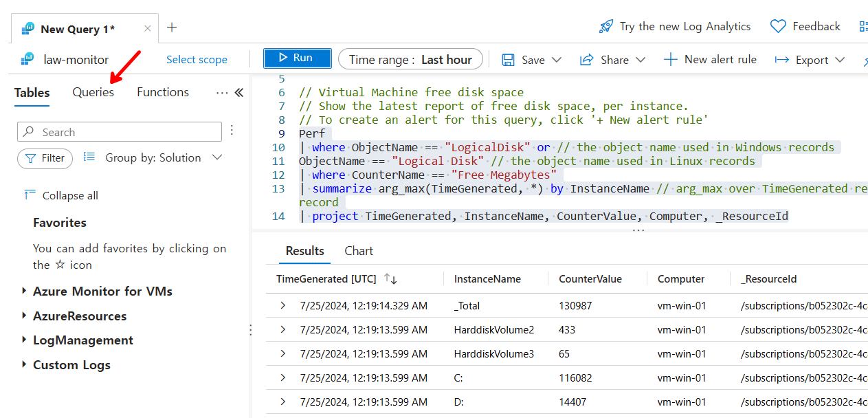Click the law-monitor workspace icon
The height and width of the screenshot is (418, 868).
click(27, 60)
